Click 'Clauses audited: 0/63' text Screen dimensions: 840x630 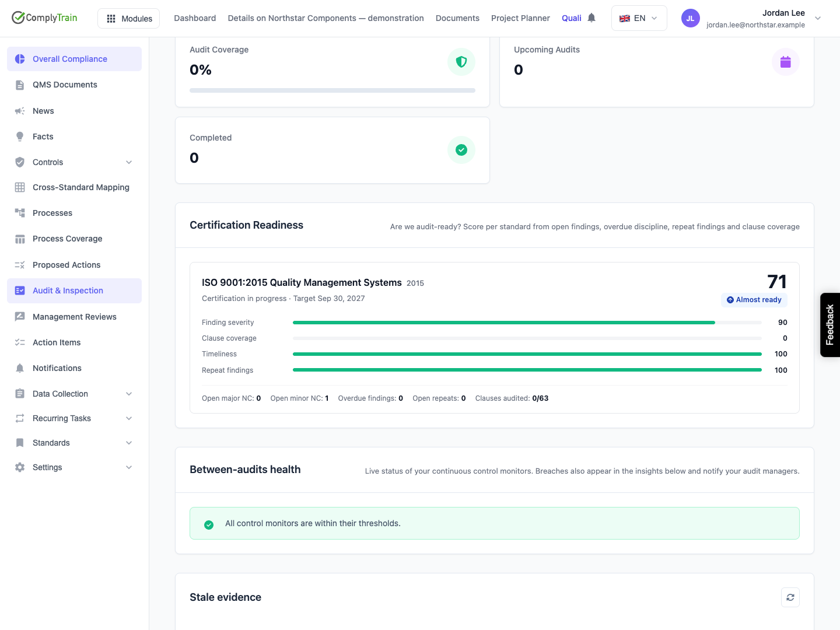pyautogui.click(x=512, y=398)
